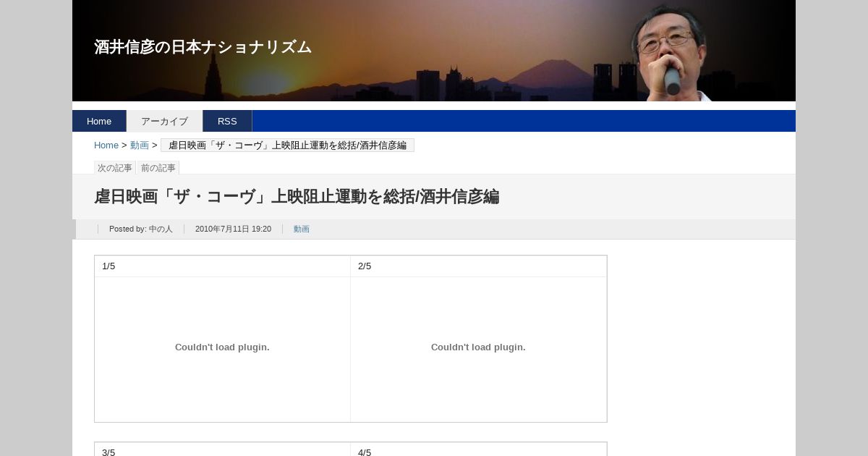Click the Home breadcrumb link
This screenshot has width=868, height=456.
[106, 145]
